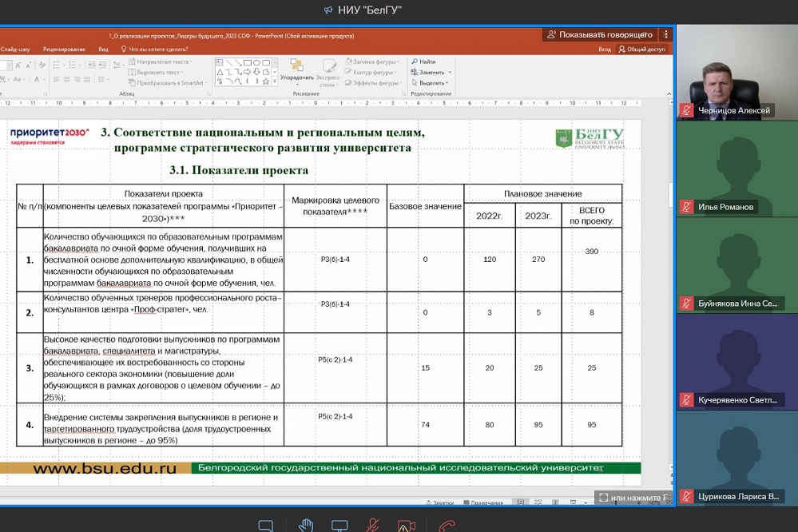This screenshot has height=532, width=798.
Task: Switch to normal view icon
Action: (x=521, y=502)
